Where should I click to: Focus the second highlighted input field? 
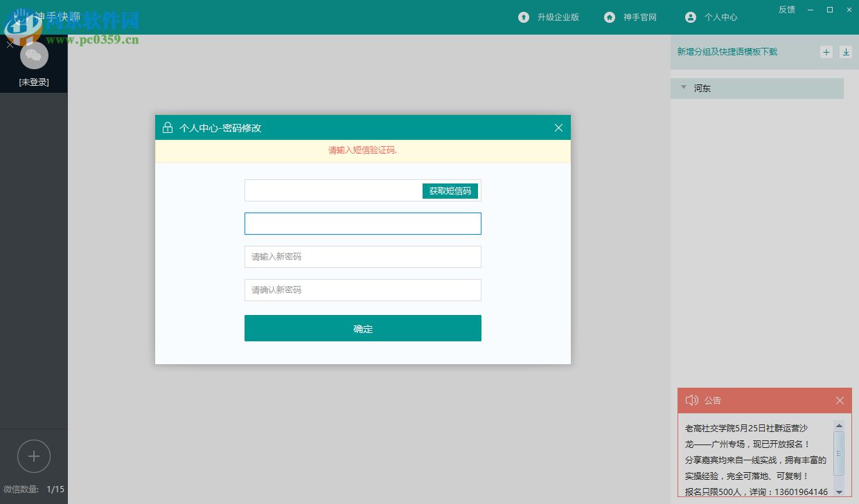(362, 224)
